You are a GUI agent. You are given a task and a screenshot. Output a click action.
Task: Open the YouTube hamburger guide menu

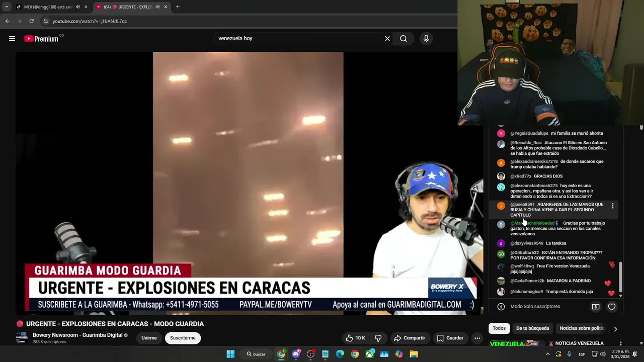point(12,39)
